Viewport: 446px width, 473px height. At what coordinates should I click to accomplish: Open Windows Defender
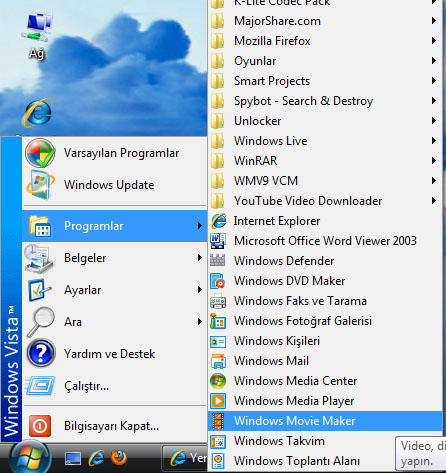tap(325, 261)
